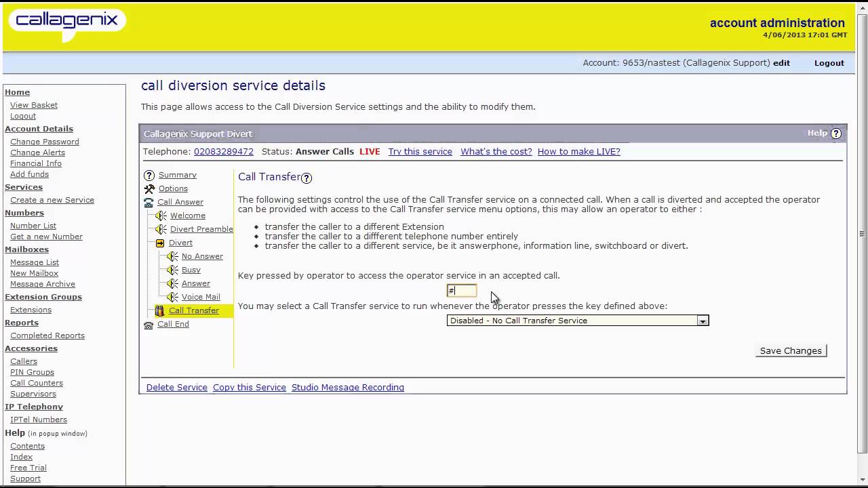Select Call Transfer item
Viewport: 868px width, 488px height.
point(194,310)
